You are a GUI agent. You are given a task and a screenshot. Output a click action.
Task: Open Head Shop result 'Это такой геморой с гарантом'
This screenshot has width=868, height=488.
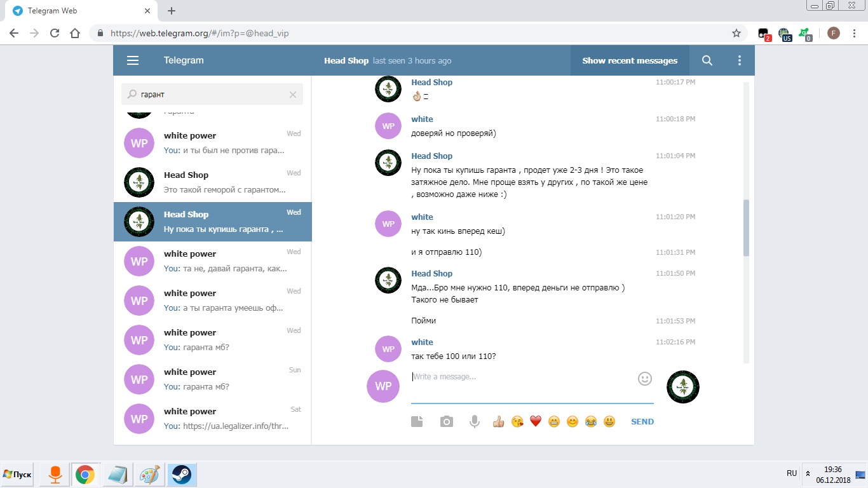[x=213, y=182]
